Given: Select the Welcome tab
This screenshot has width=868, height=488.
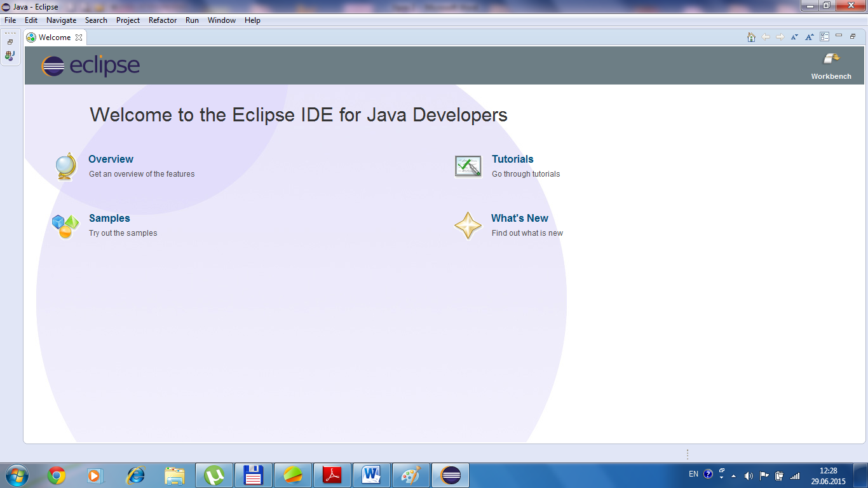Looking at the screenshot, I should [55, 37].
